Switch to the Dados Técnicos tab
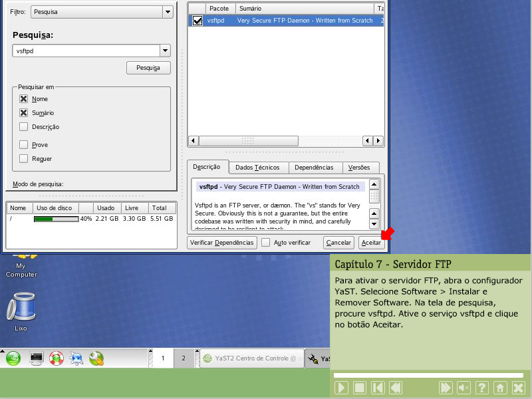This screenshot has height=399, width=532. coord(258,168)
